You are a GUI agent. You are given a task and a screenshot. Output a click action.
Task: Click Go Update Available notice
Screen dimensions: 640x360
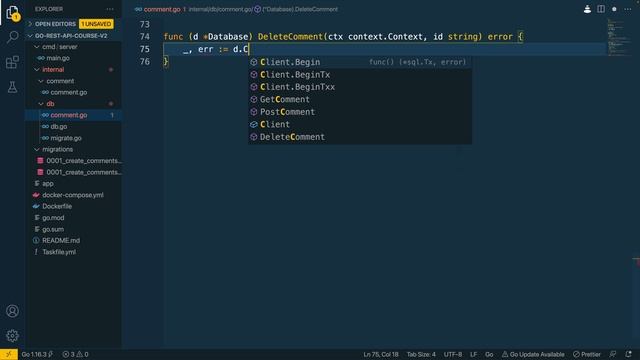point(533,354)
